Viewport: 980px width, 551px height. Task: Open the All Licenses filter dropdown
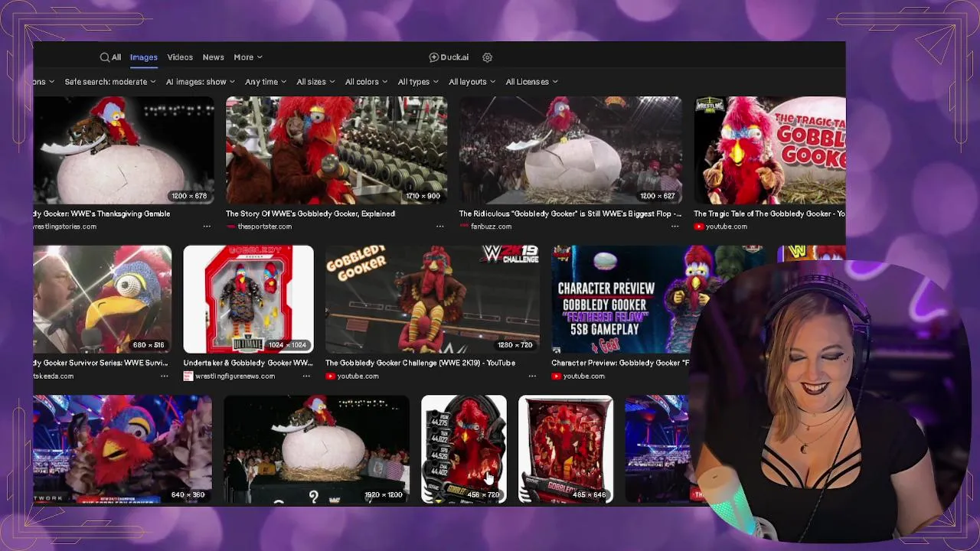(531, 82)
